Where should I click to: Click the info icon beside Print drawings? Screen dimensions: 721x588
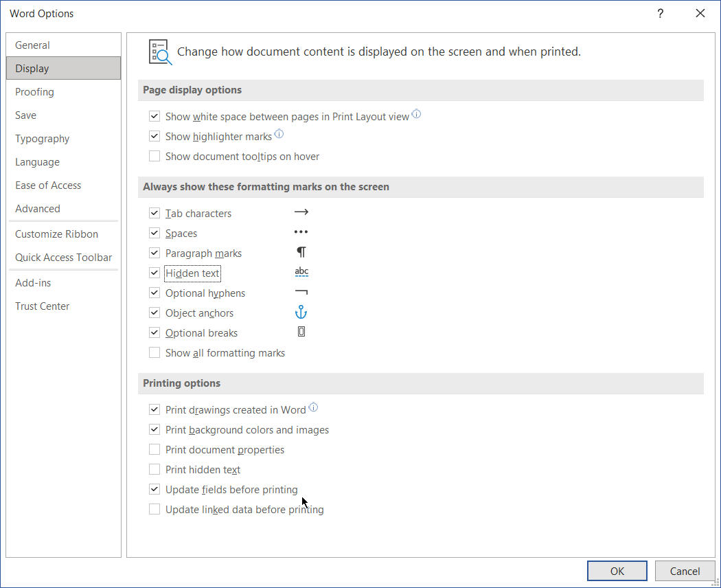[x=313, y=407]
